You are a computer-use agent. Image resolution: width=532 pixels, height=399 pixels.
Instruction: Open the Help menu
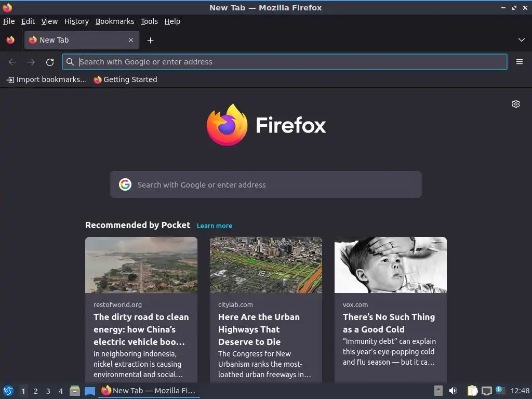pos(172,21)
